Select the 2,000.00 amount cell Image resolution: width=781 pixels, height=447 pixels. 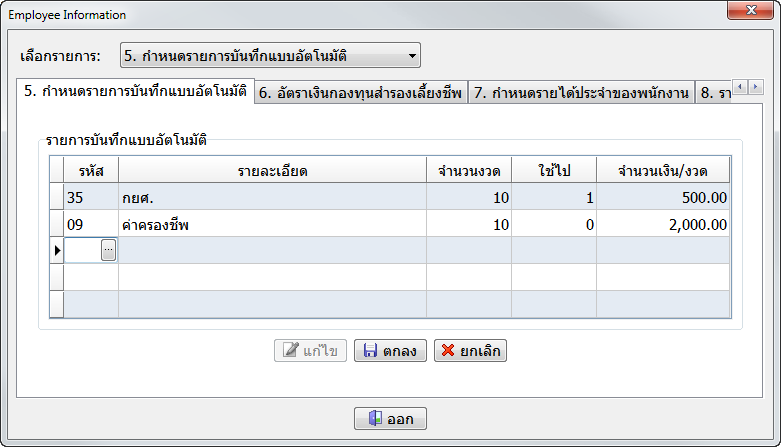tap(663, 224)
